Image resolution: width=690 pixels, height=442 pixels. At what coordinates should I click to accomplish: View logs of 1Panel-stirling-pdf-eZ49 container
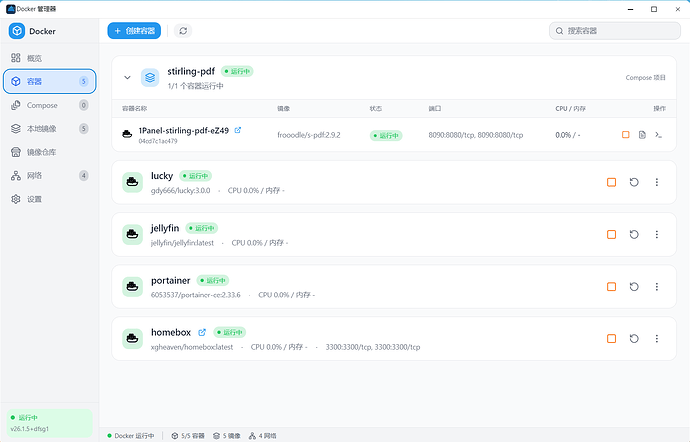coord(642,135)
